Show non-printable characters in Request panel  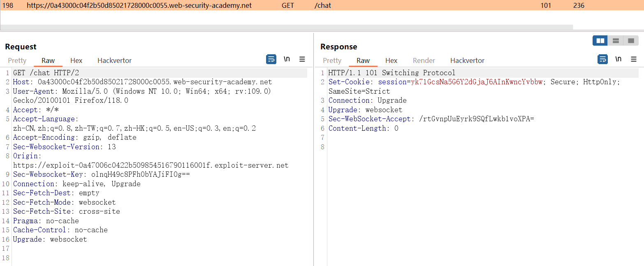[287, 60]
